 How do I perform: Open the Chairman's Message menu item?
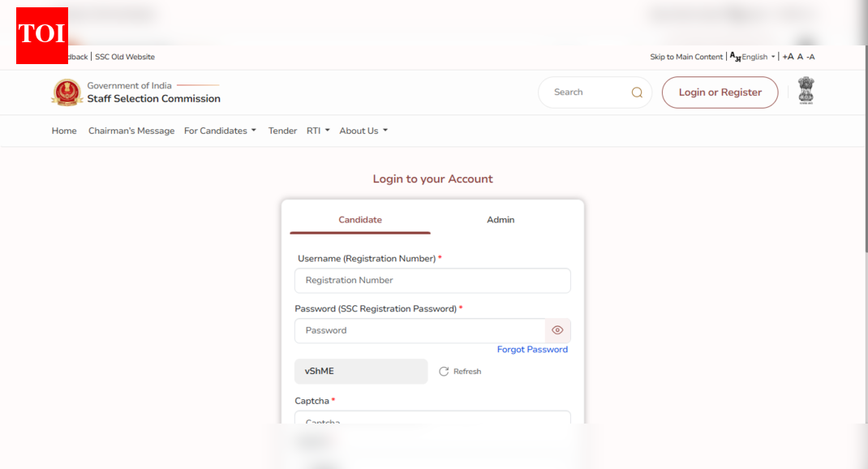click(x=131, y=131)
